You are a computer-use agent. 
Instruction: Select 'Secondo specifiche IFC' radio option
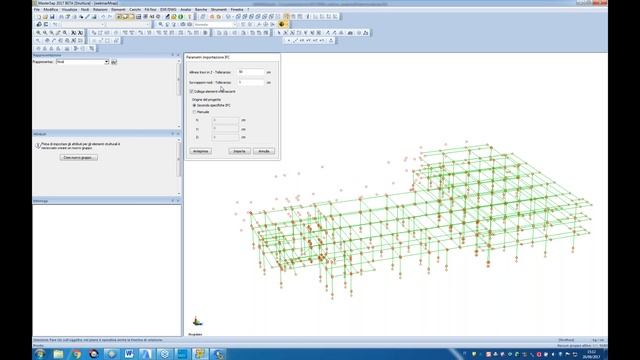click(x=194, y=105)
